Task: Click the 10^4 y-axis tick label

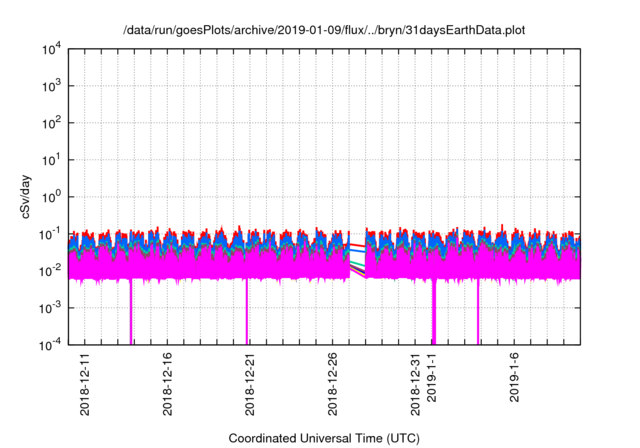Action: tap(51, 51)
